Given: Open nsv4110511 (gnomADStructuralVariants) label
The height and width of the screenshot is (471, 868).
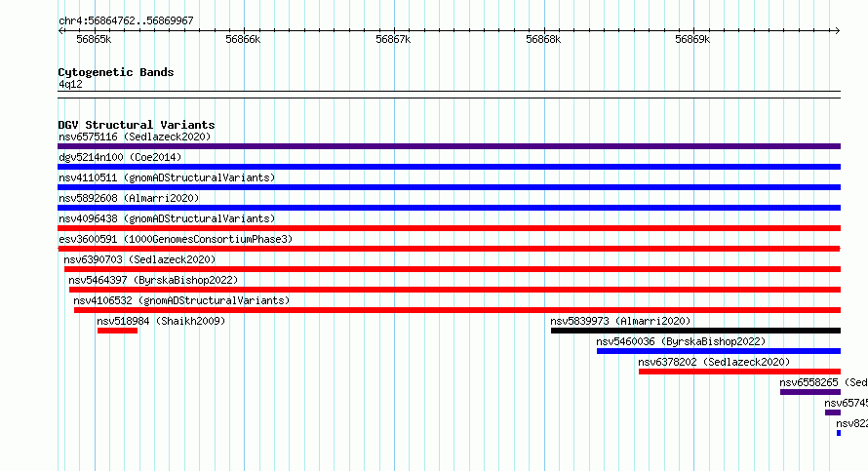Looking at the screenshot, I should [x=167, y=177].
